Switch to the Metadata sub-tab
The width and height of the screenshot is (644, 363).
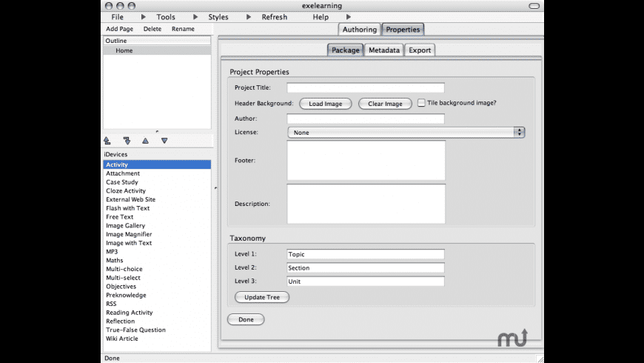tap(384, 50)
